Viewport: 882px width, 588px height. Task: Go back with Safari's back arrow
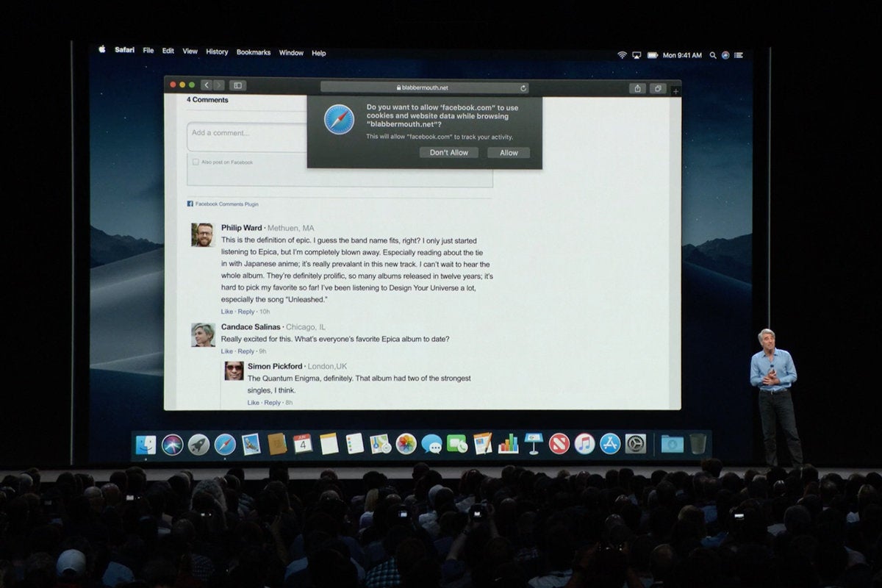[x=207, y=85]
